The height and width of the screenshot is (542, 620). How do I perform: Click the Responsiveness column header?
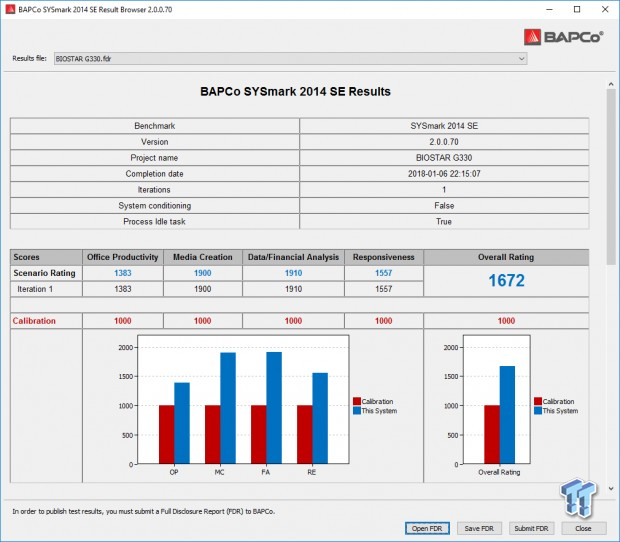[384, 257]
